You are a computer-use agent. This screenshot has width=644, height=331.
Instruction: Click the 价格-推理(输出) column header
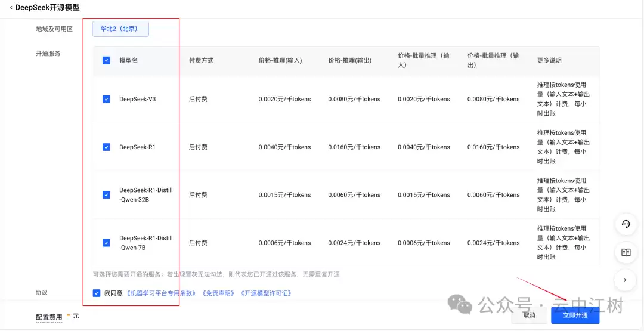pyautogui.click(x=350, y=60)
